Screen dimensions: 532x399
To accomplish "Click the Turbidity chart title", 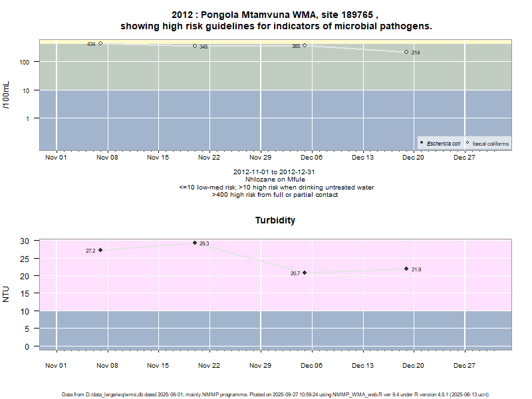I will (275, 220).
